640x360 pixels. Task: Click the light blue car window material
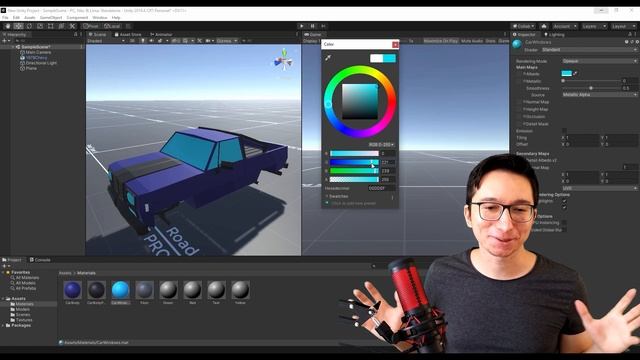click(x=120, y=290)
